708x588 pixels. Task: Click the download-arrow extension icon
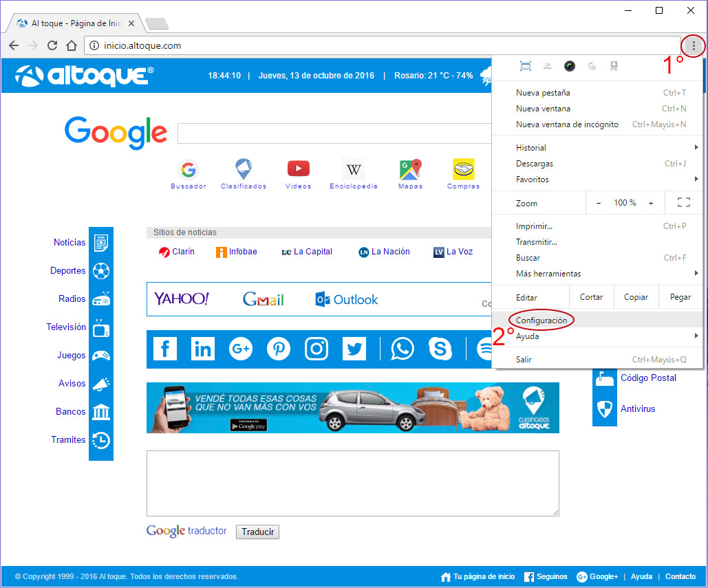pyautogui.click(x=614, y=66)
